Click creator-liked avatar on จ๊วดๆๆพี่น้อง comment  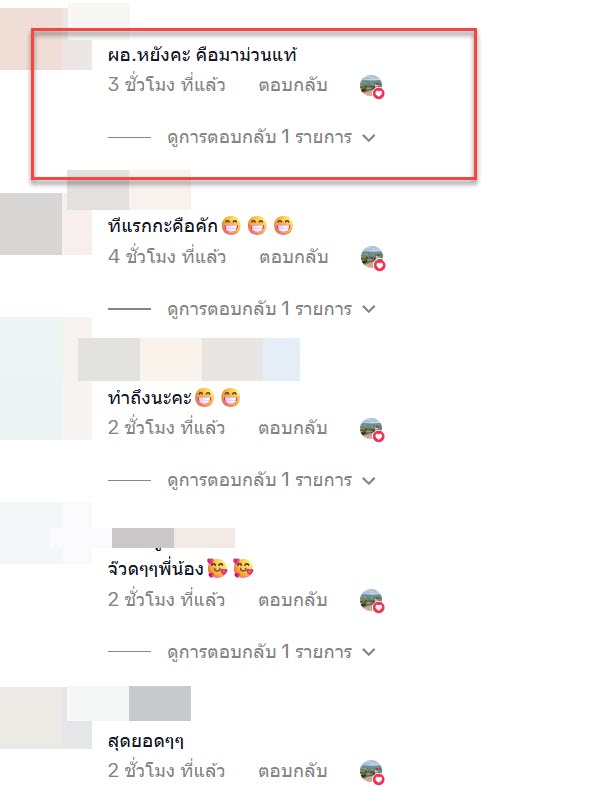coord(372,600)
